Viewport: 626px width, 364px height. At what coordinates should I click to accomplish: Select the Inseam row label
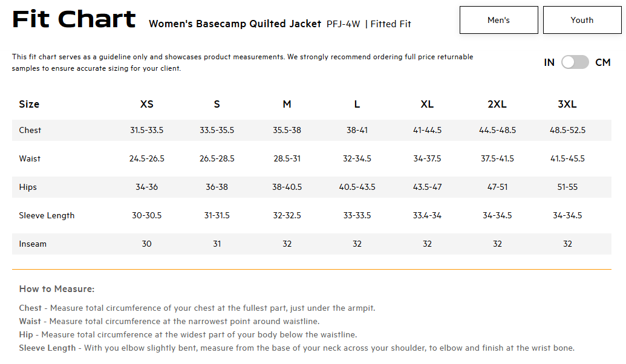33,244
